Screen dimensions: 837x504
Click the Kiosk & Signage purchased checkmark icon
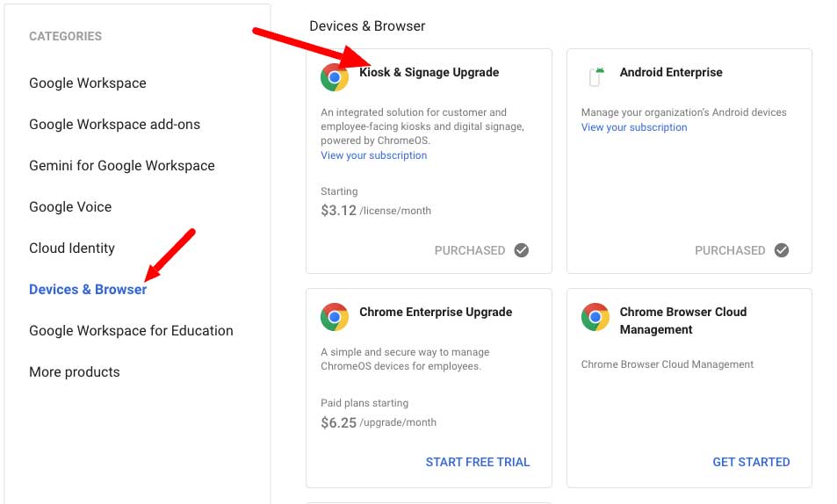pos(522,250)
